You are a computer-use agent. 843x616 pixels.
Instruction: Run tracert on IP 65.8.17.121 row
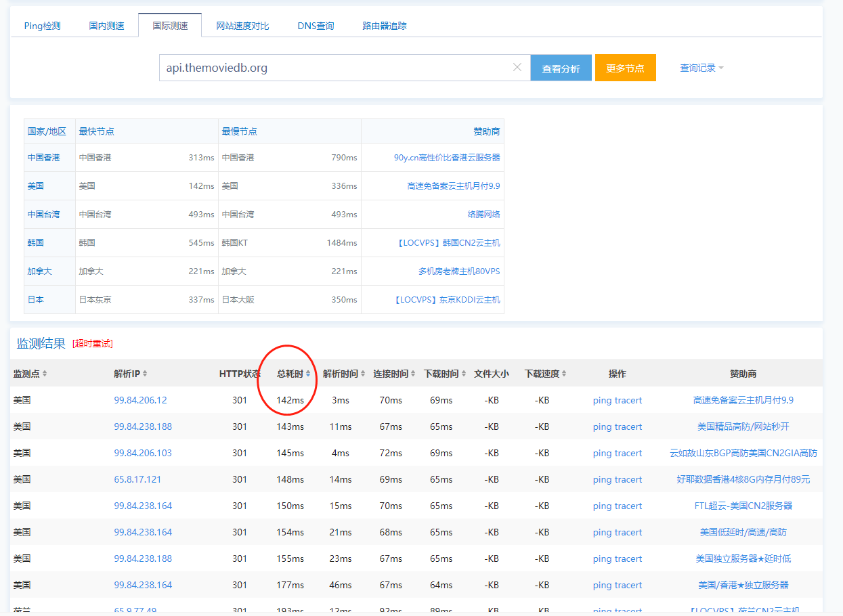pyautogui.click(x=630, y=479)
